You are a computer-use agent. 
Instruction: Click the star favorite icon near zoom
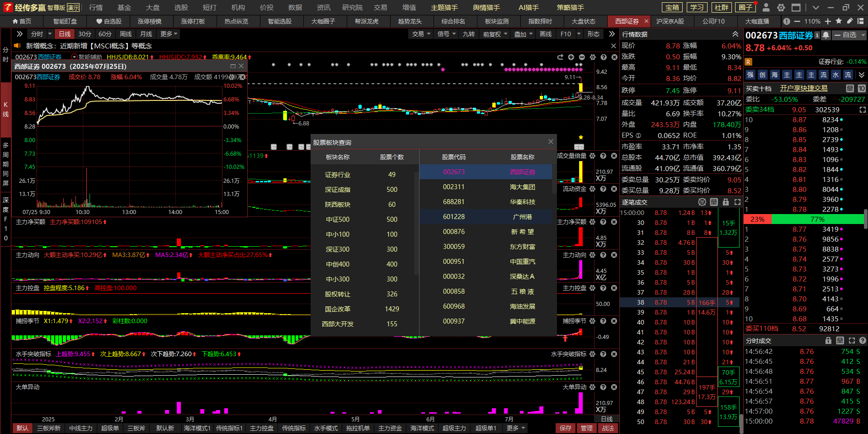[839, 21]
